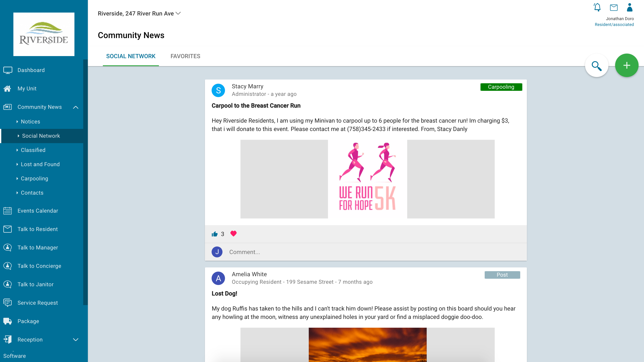Screen dimensions: 644x362
Task: Toggle the heart favorite on the Carpool post
Action: pyautogui.click(x=233, y=233)
